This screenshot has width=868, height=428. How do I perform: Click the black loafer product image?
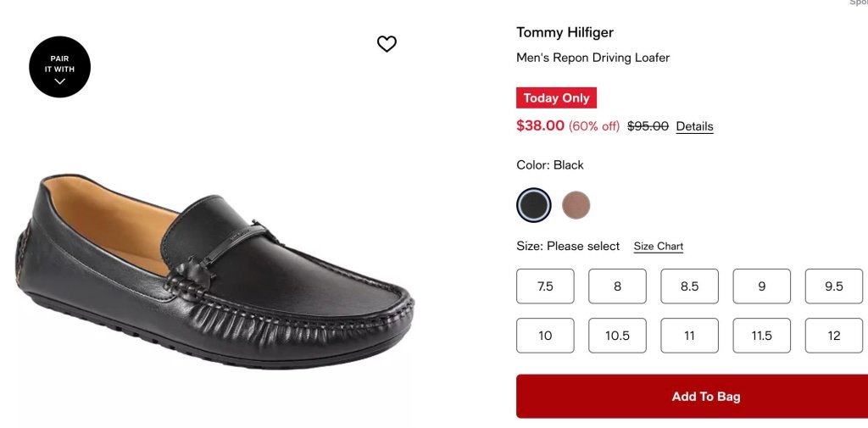[214, 271]
